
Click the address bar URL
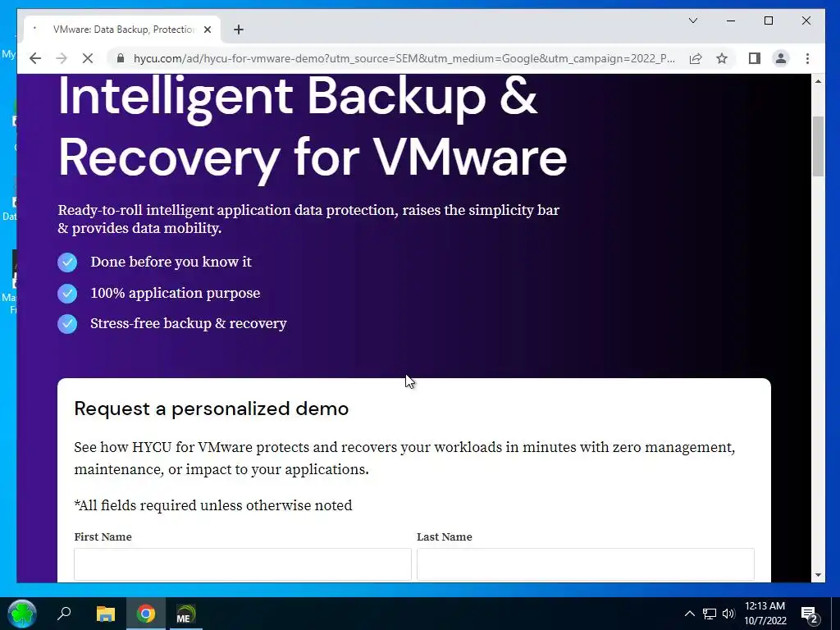pos(404,58)
